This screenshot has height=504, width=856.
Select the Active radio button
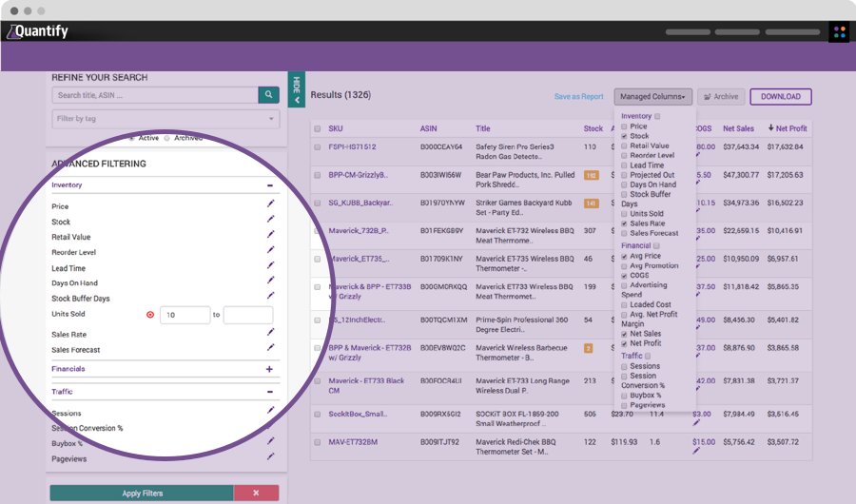tap(131, 138)
